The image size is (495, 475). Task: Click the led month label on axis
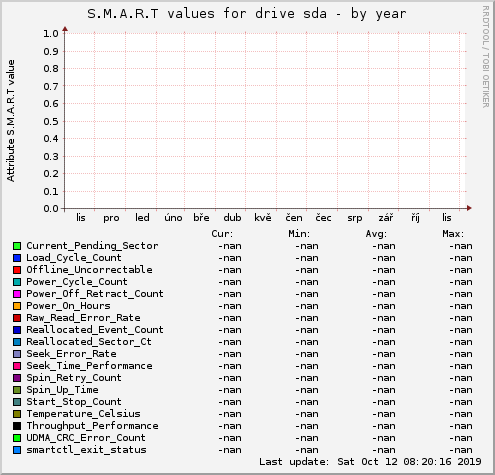click(x=142, y=218)
